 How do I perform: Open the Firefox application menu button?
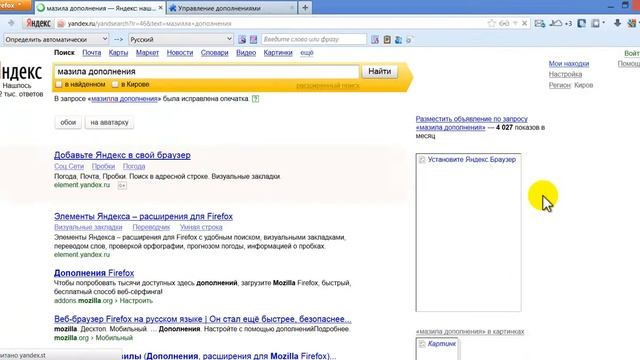point(15,5)
